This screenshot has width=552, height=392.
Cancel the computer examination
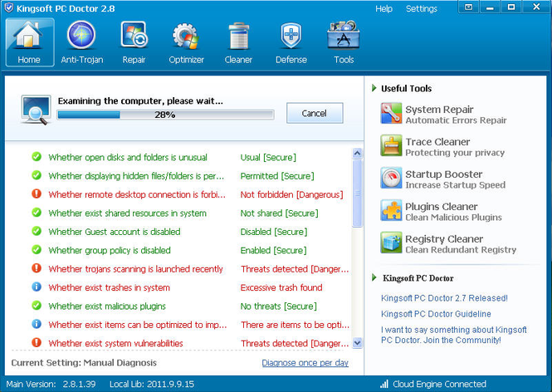click(x=314, y=113)
